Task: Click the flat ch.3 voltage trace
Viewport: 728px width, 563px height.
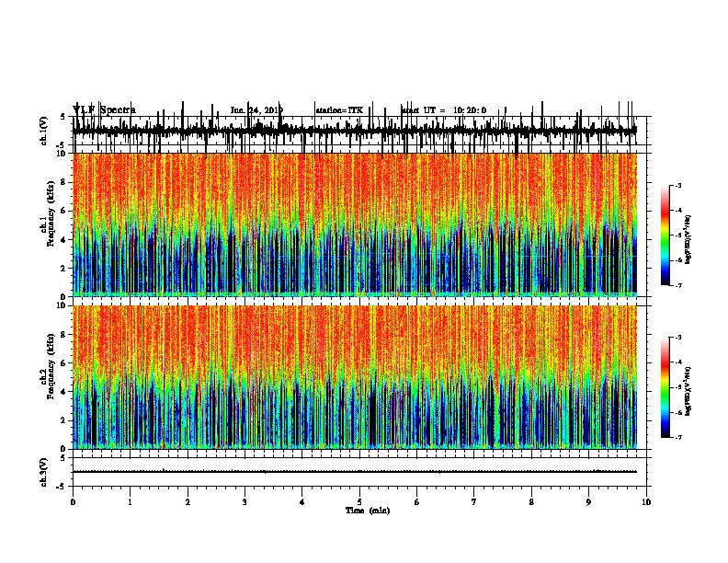Action: [355, 472]
